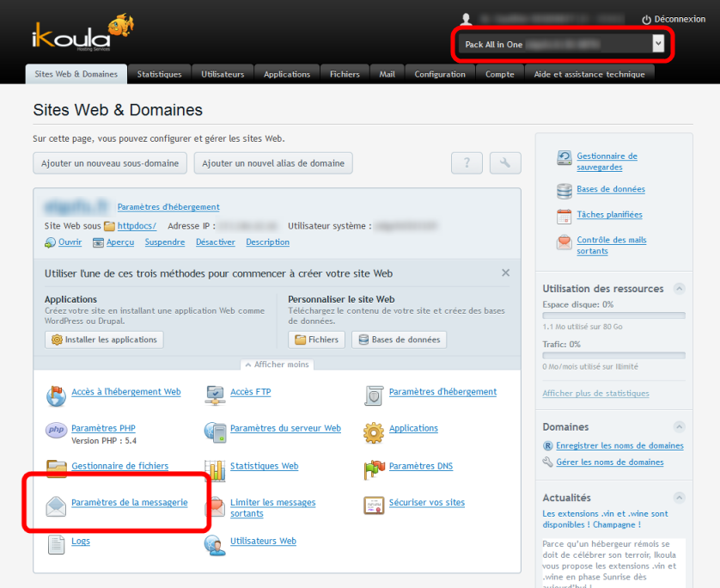Open the Sécuriser vos sites certificate icon
The height and width of the screenshot is (588, 720).
[x=374, y=505]
